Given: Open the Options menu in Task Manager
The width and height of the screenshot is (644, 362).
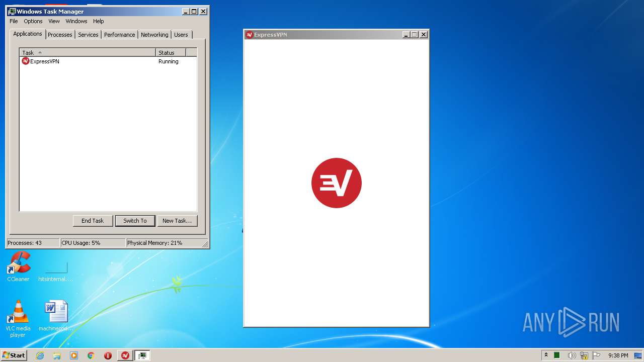Looking at the screenshot, I should tap(33, 21).
